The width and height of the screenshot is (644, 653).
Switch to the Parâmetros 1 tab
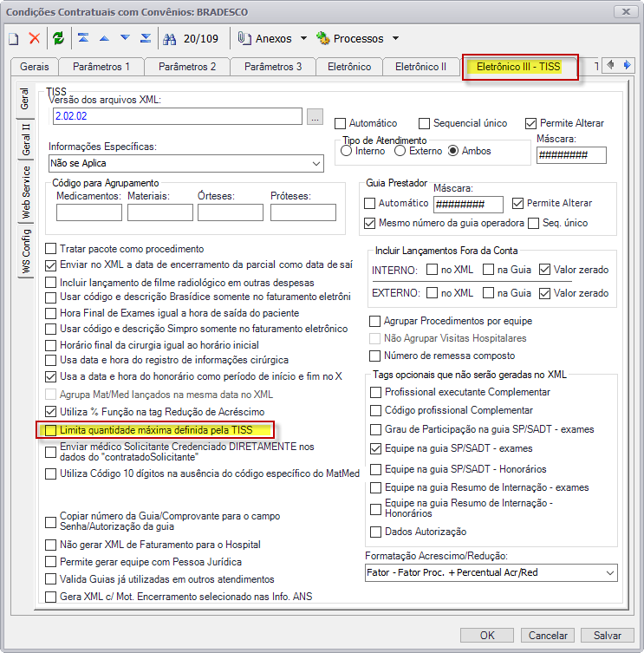[x=101, y=67]
